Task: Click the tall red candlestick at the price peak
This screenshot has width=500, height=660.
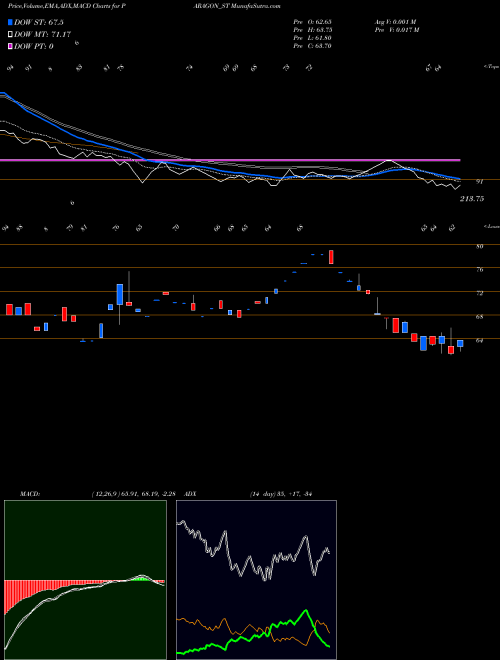Action: click(x=331, y=257)
